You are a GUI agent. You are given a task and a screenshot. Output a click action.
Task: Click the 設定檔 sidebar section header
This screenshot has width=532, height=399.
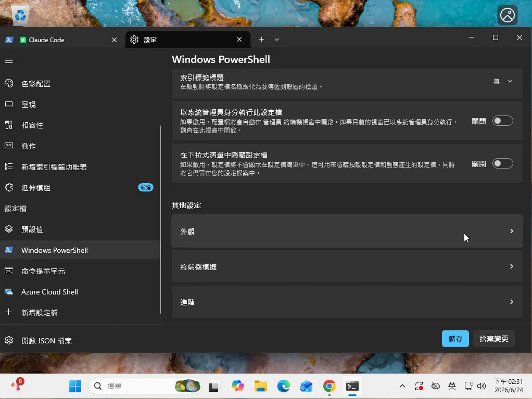click(16, 208)
